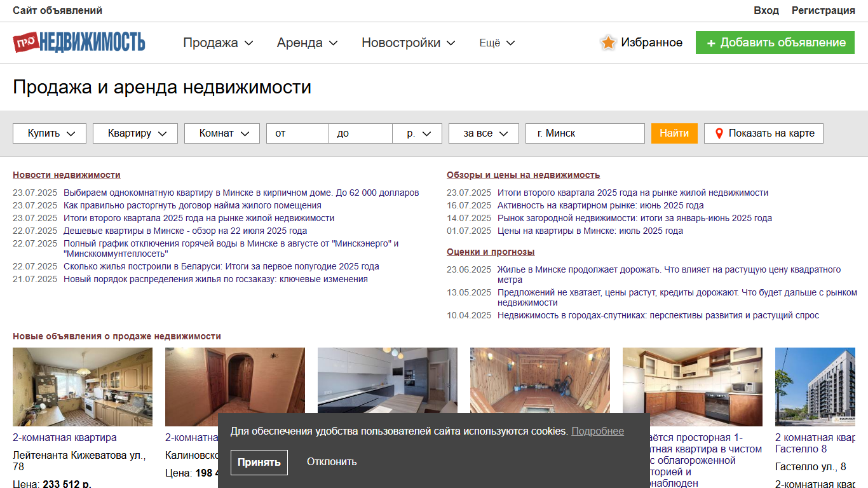Open Активность на квартирном рынке июнь article
This screenshot has width=868, height=488.
(600, 205)
